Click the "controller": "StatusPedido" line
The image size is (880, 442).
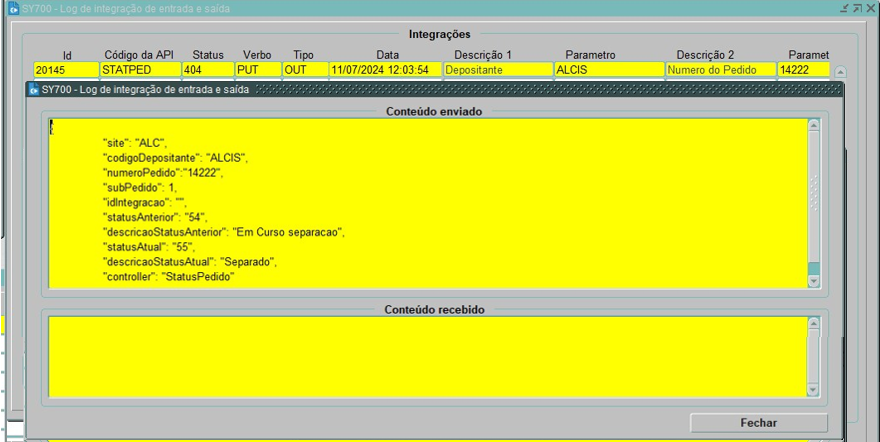[168, 277]
